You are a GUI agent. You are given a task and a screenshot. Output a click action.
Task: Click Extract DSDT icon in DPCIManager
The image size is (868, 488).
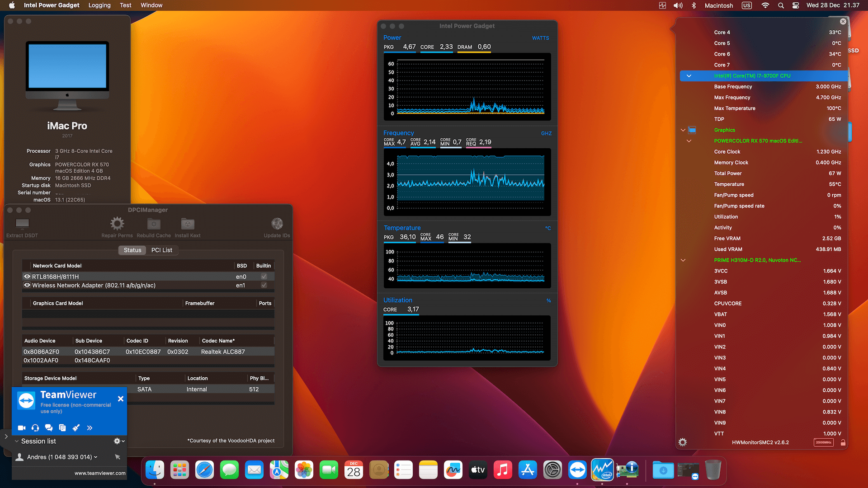click(x=22, y=223)
